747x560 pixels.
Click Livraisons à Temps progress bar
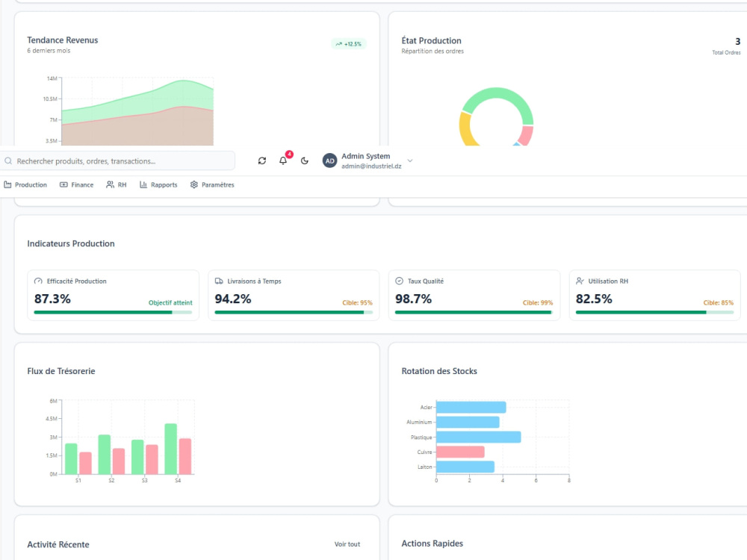coord(294,312)
